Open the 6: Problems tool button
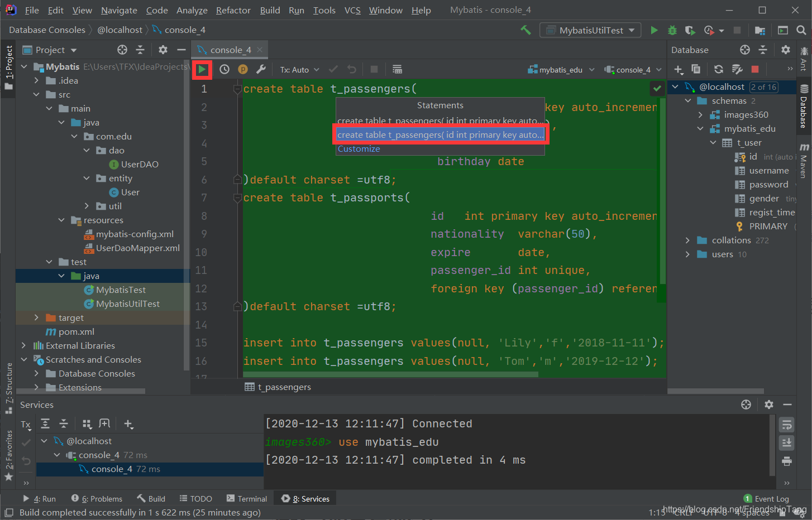The width and height of the screenshot is (812, 520). click(x=97, y=499)
